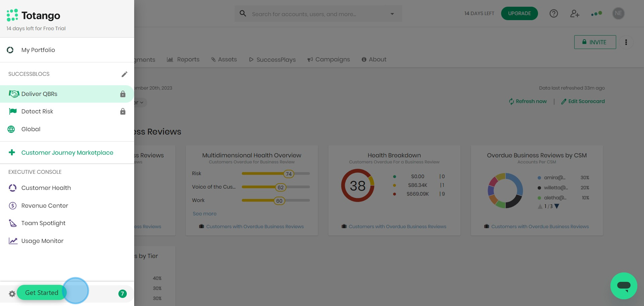This screenshot has width=644, height=306.
Task: Click '$86.34K' value in Health Breakdown
Action: 418,185
